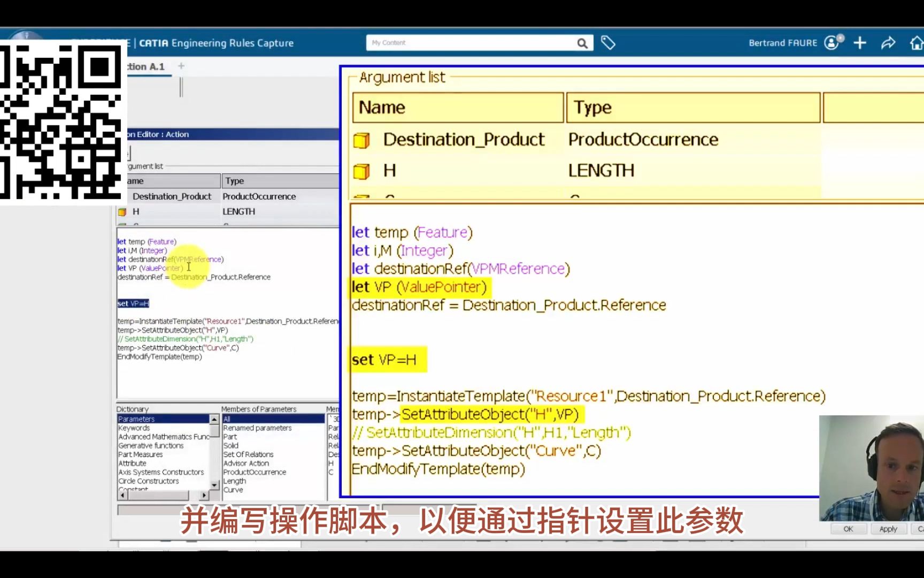Viewport: 924px width, 578px height.
Task: Click the EndModifyTemplate(temp) line
Action: (x=160, y=356)
